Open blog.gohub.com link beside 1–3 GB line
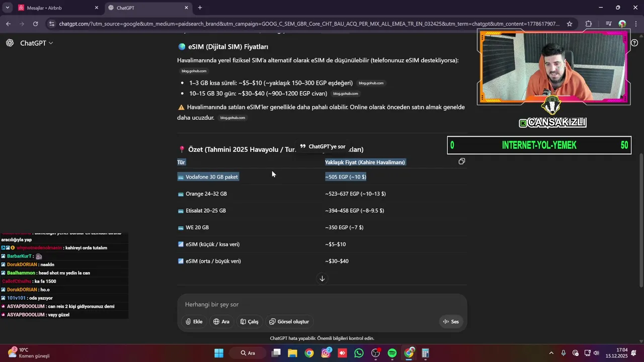Screen dimensions: 644x362 (x=371, y=83)
